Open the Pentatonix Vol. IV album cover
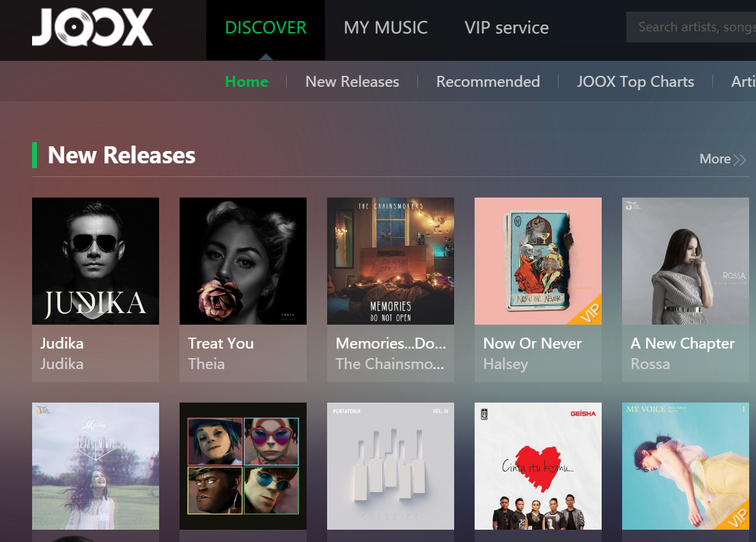The width and height of the screenshot is (756, 542). 391,465
